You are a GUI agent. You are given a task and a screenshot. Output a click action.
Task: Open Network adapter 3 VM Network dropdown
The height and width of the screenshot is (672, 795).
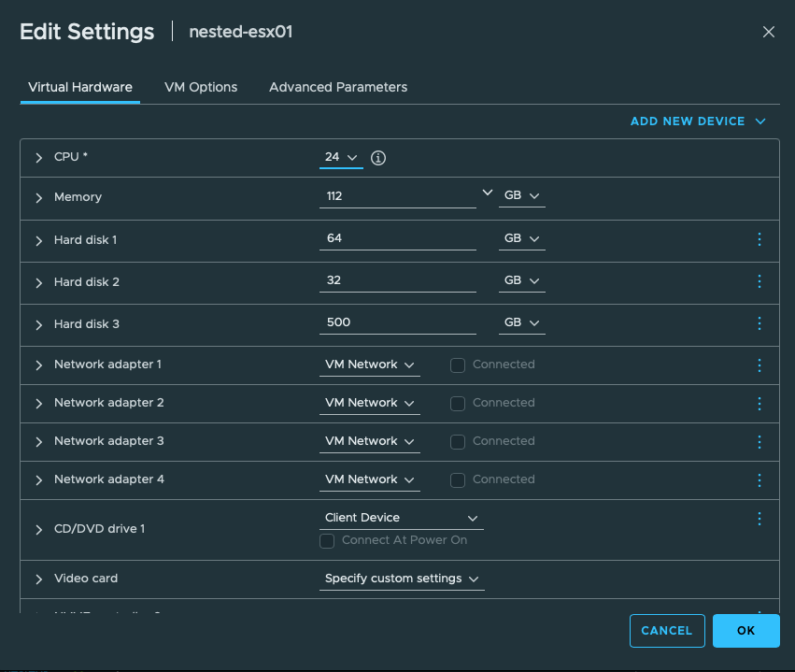[x=370, y=441]
